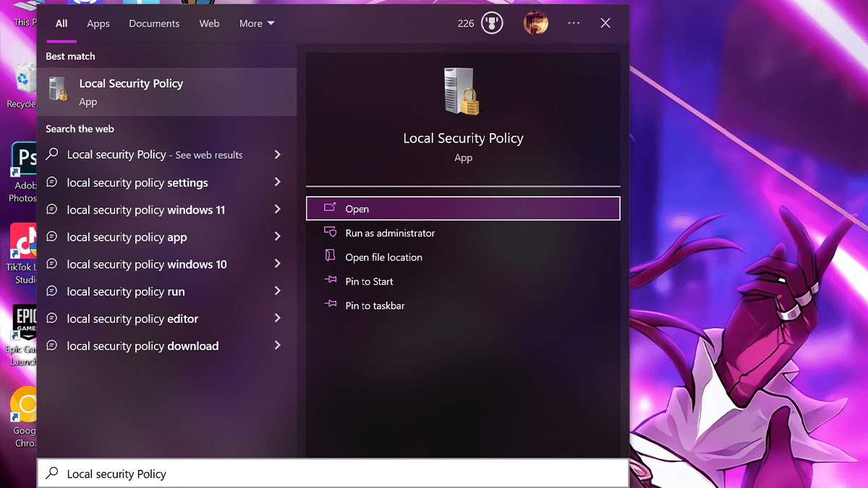The image size is (868, 488).
Task: Click the Pin to Start pin icon
Action: click(331, 281)
